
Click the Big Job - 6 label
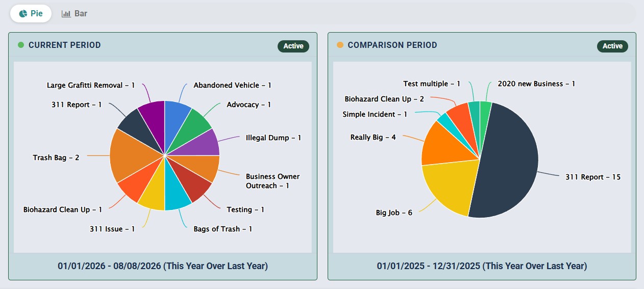pyautogui.click(x=394, y=213)
